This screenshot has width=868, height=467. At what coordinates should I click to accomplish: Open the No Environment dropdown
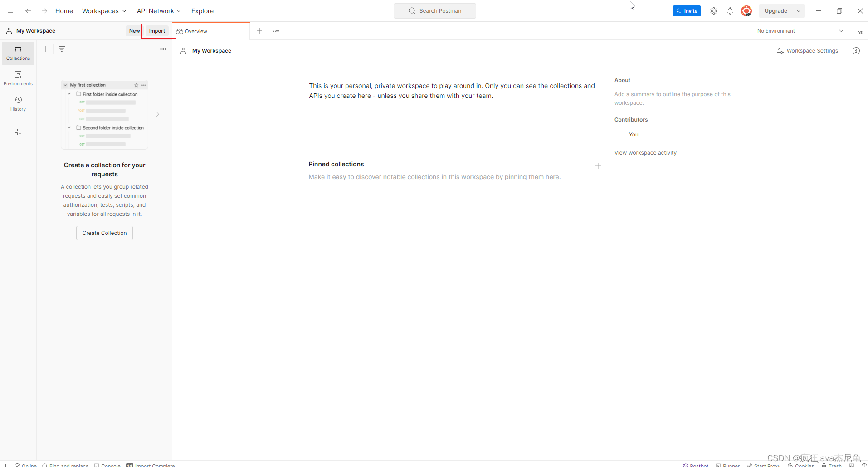point(800,31)
